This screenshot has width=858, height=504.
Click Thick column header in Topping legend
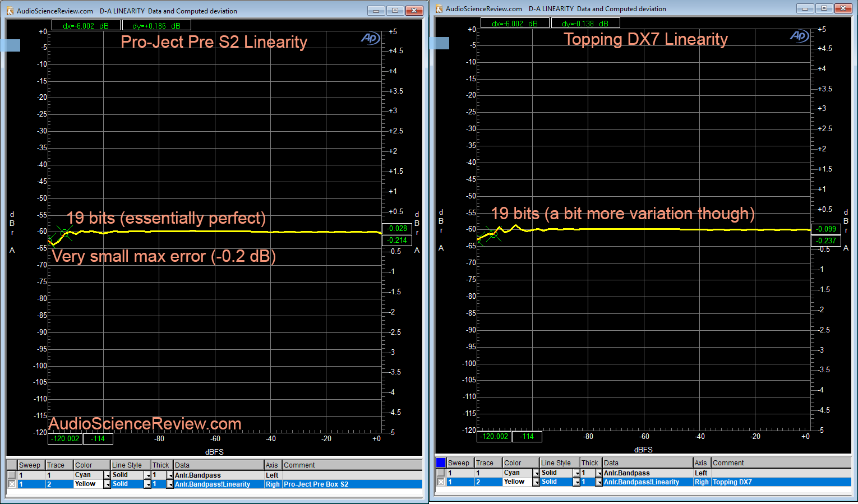(591, 463)
